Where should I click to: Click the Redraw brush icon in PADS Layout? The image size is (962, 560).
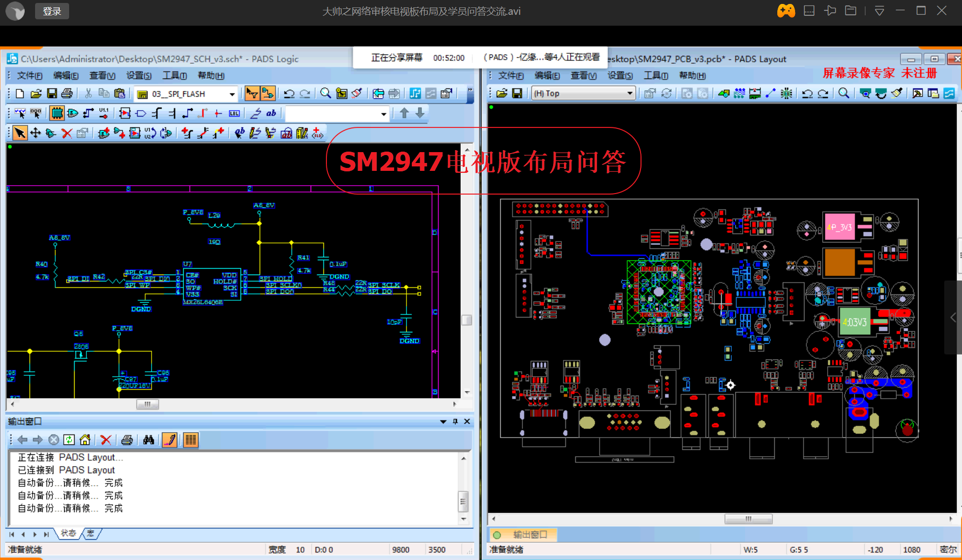point(897,93)
